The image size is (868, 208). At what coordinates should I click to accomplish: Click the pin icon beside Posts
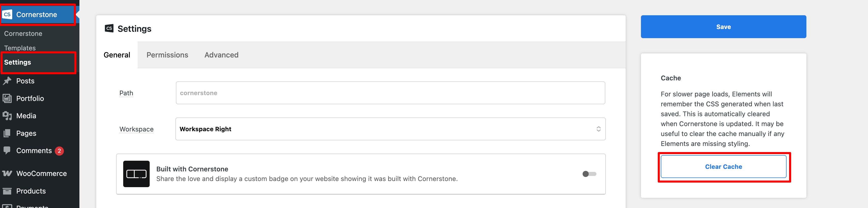pos(7,81)
